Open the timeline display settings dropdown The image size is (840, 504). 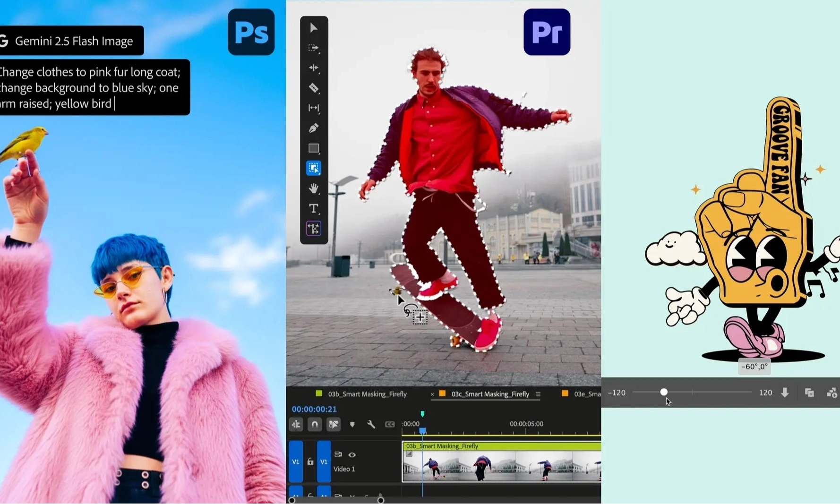[x=297, y=425]
